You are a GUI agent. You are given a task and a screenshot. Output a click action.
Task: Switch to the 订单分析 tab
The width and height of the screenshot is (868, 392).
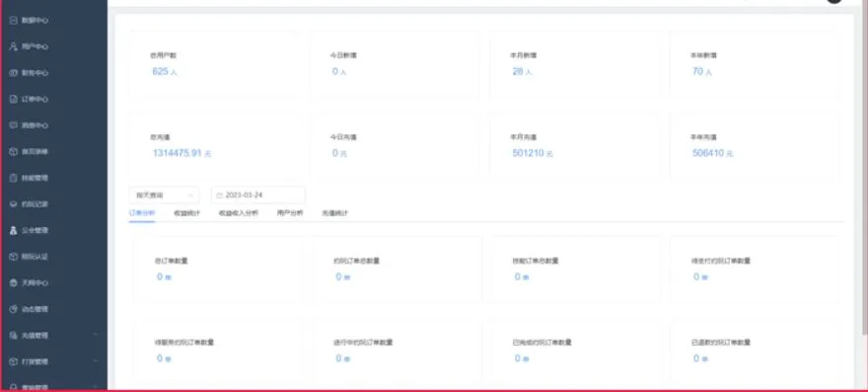pos(142,213)
